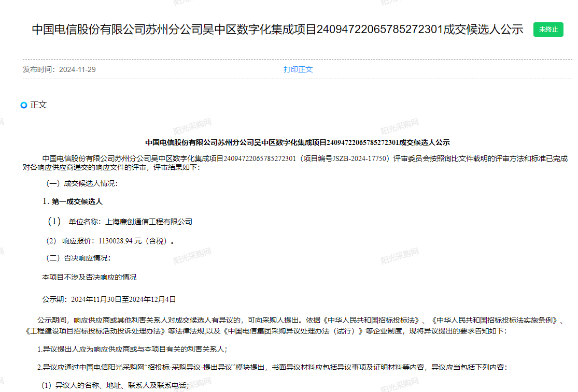Image resolution: width=578 pixels, height=392 pixels.
Task: Click the large page title at top
Action: (x=277, y=30)
